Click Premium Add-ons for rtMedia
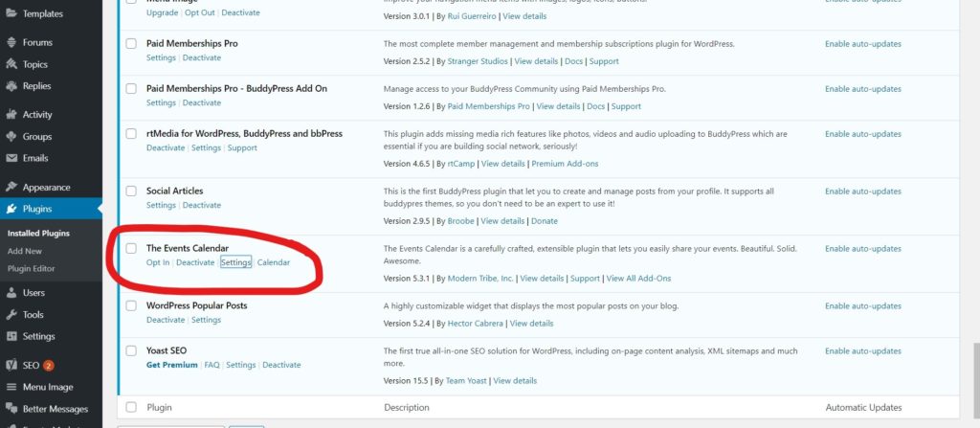Image resolution: width=980 pixels, height=428 pixels. (565, 164)
